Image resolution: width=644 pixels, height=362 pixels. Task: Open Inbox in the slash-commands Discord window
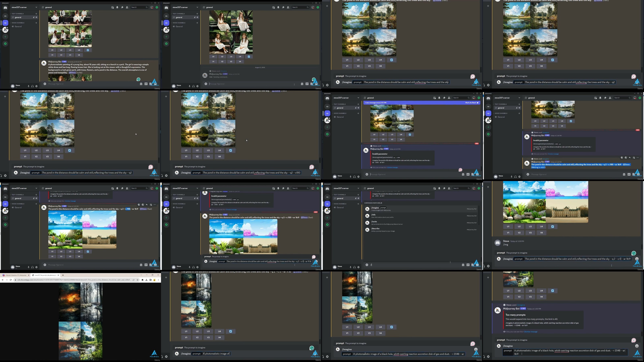click(474, 188)
